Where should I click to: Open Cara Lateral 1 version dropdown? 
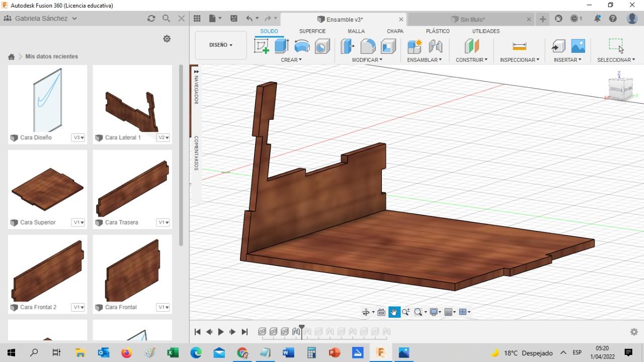coord(163,137)
